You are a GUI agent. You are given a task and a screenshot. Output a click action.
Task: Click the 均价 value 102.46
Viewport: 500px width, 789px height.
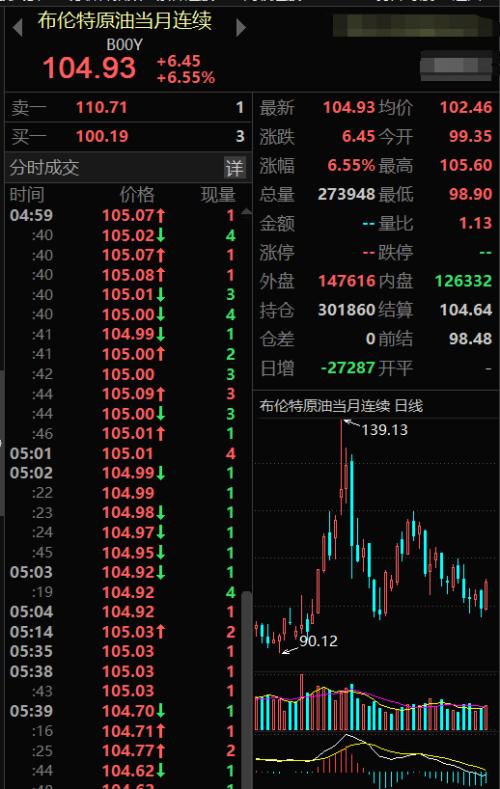pos(466,107)
